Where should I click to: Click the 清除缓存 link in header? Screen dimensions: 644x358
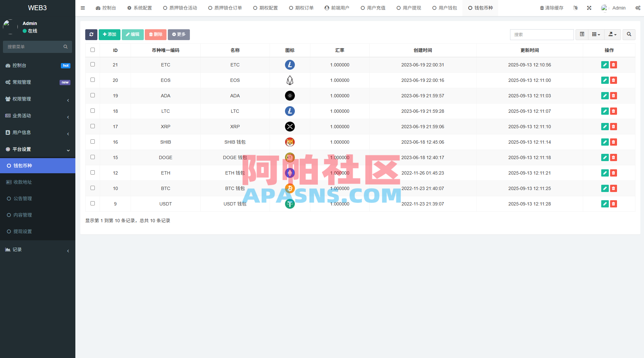pyautogui.click(x=552, y=8)
